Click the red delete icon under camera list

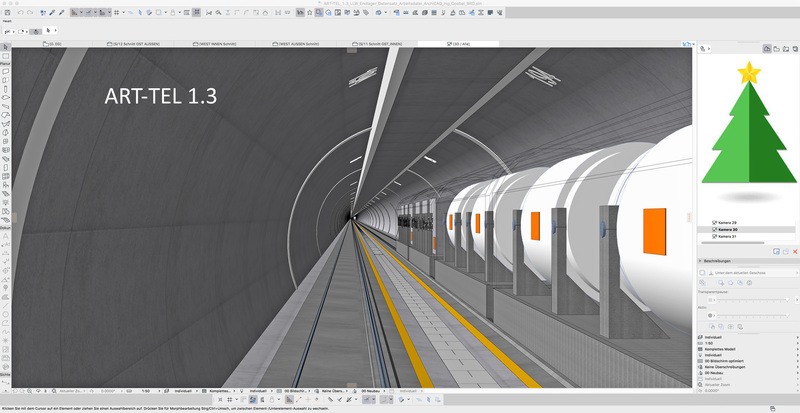(794, 251)
